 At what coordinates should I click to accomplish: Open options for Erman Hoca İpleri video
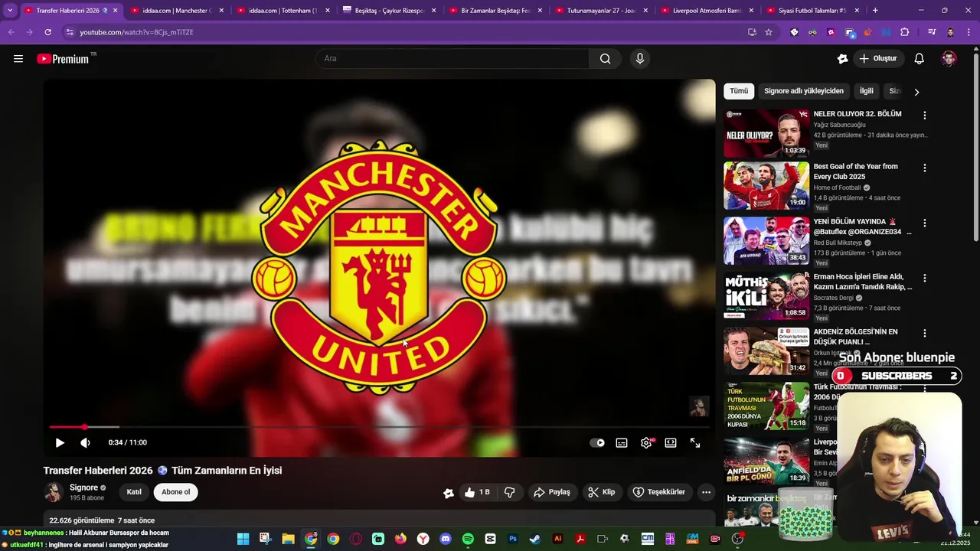924,278
